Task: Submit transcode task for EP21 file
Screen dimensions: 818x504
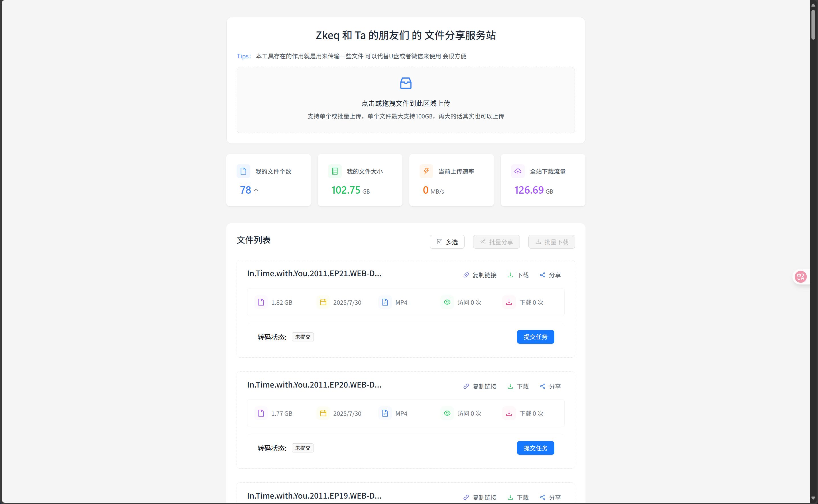Action: point(536,337)
